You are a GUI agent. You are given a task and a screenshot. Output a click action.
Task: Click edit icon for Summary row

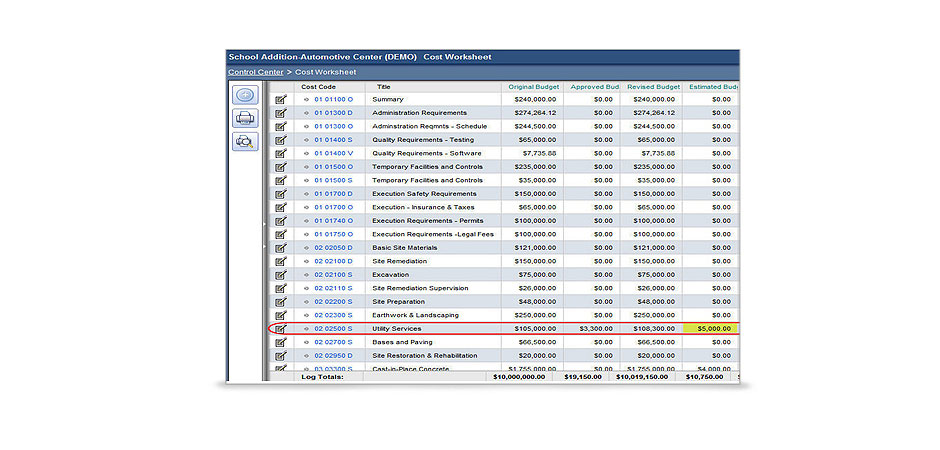[281, 100]
